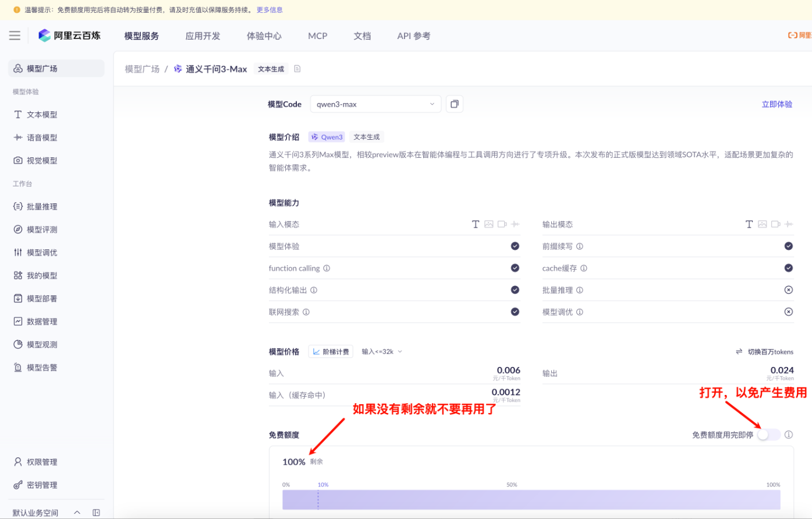This screenshot has width=812, height=519.
Task: Click the 0.006 input price value
Action: pos(509,370)
